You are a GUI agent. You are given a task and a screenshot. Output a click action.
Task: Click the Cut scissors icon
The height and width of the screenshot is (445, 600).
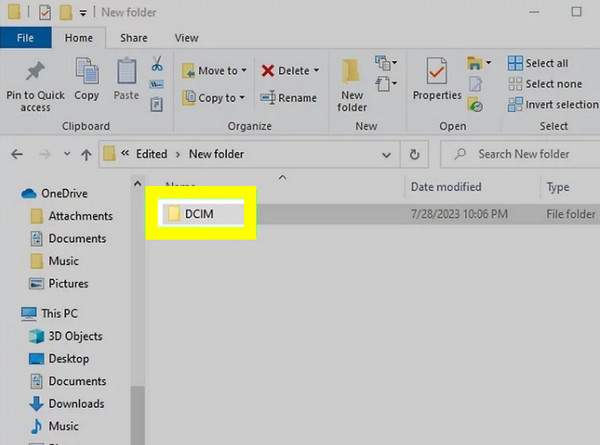pyautogui.click(x=157, y=64)
